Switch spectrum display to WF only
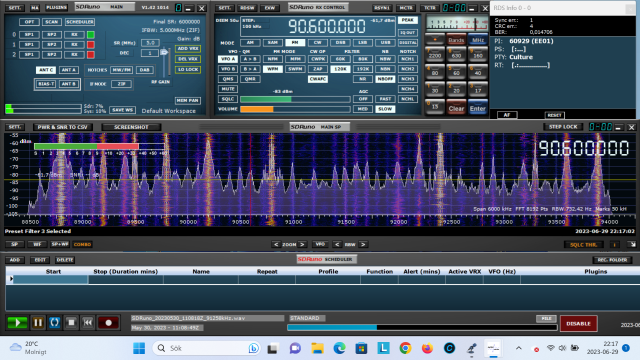Viewport: 640px width, 360px height. (x=37, y=244)
